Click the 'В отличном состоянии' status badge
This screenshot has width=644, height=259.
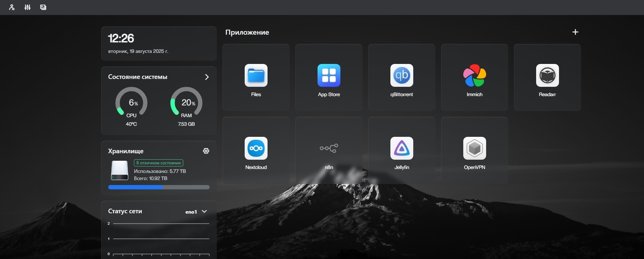click(159, 163)
